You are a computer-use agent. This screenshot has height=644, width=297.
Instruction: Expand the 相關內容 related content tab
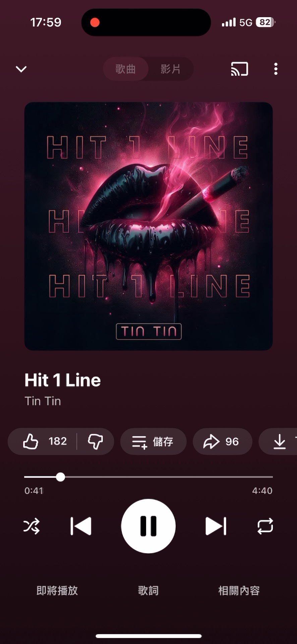click(x=239, y=591)
